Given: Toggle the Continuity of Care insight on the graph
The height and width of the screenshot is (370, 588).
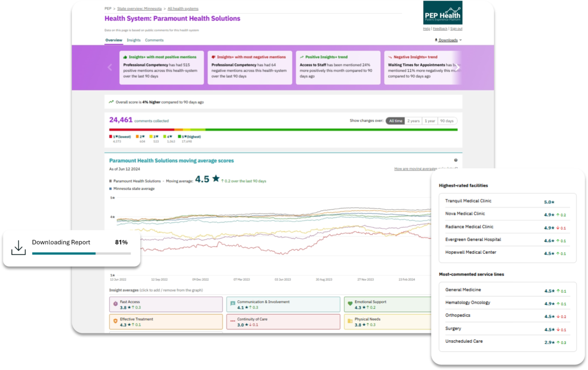Looking at the screenshot, I should click(283, 321).
